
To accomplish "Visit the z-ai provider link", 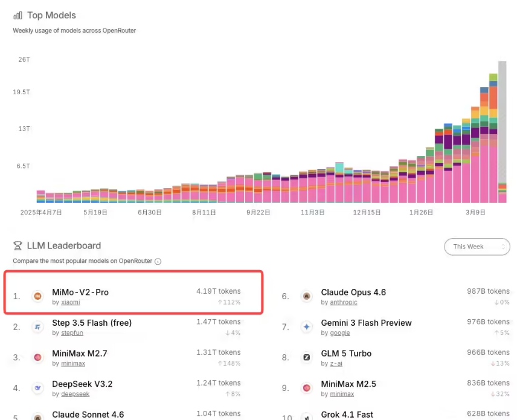I will (336, 364).
